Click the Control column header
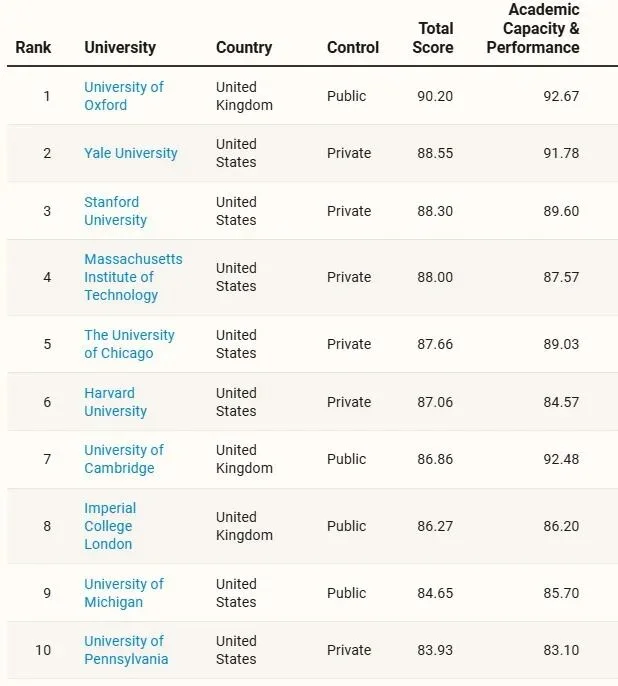The height and width of the screenshot is (686, 618). [x=353, y=47]
